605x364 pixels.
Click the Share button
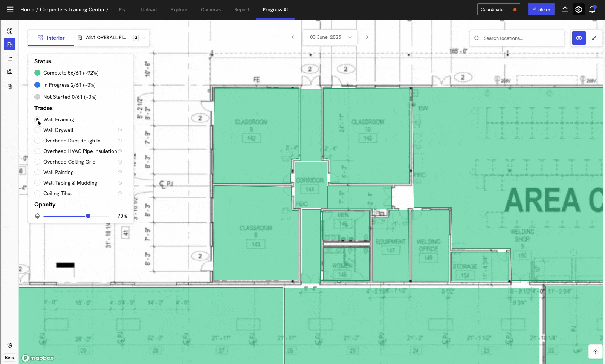click(541, 9)
